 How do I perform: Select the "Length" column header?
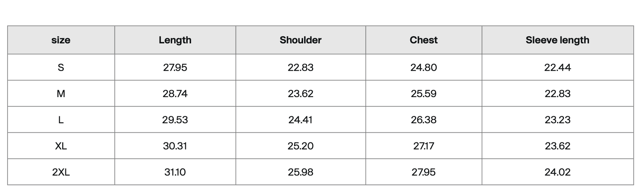175,40
